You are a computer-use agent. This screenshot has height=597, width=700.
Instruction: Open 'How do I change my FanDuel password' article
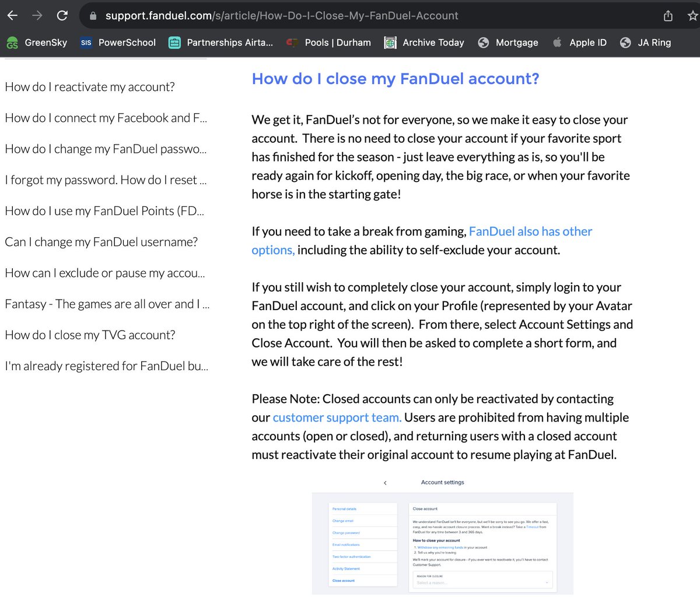pyautogui.click(x=106, y=149)
